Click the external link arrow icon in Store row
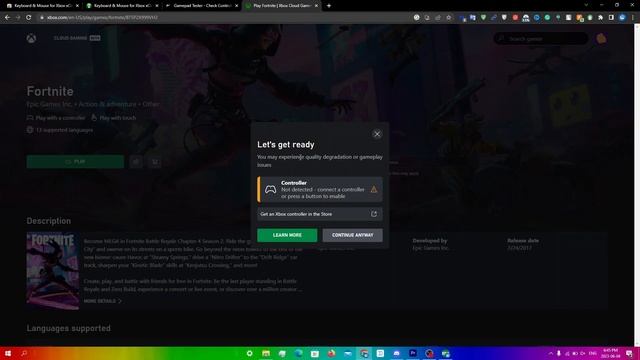640x360 pixels. click(373, 214)
